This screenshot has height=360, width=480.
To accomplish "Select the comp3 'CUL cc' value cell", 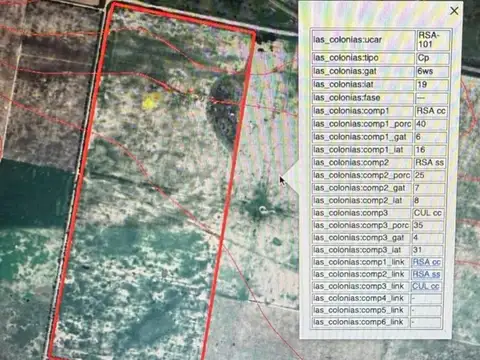I will [428, 213].
